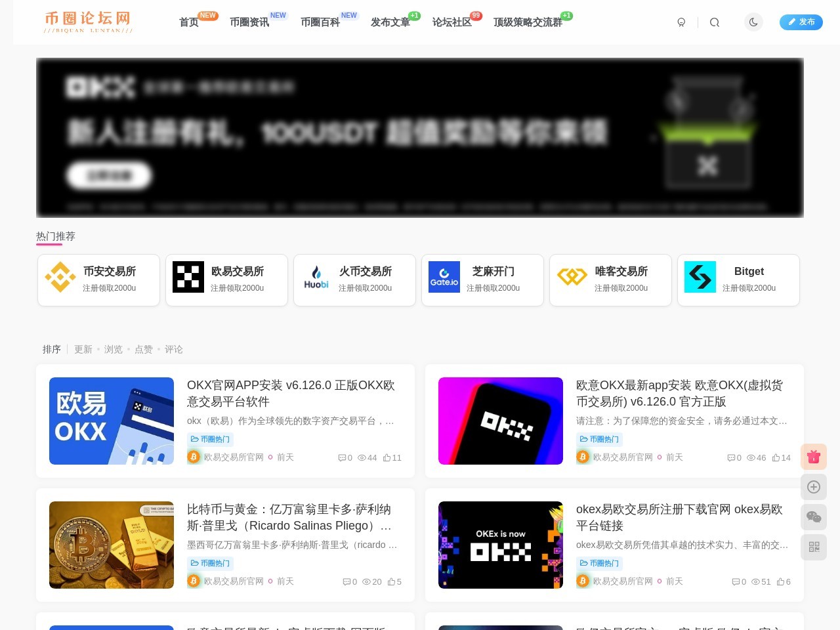Open 顶级策略交流群 nav link
The width and height of the screenshot is (840, 630).
tap(528, 22)
